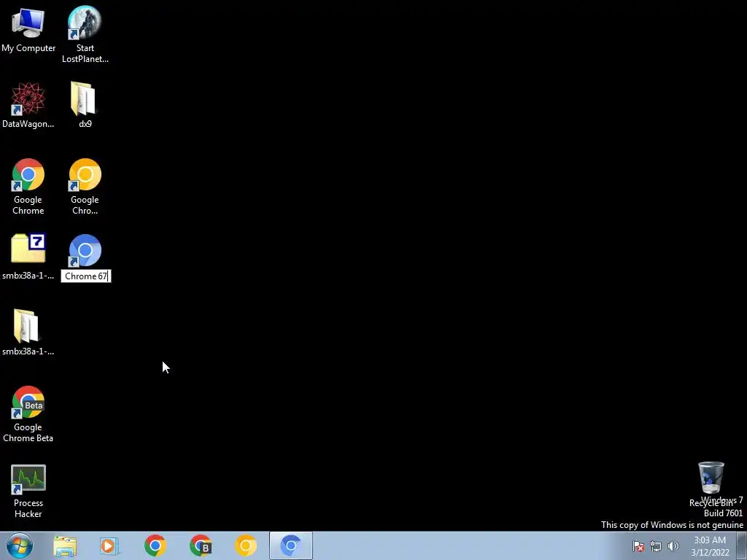Open Google Chrome from the taskbar

pyautogui.click(x=155, y=545)
